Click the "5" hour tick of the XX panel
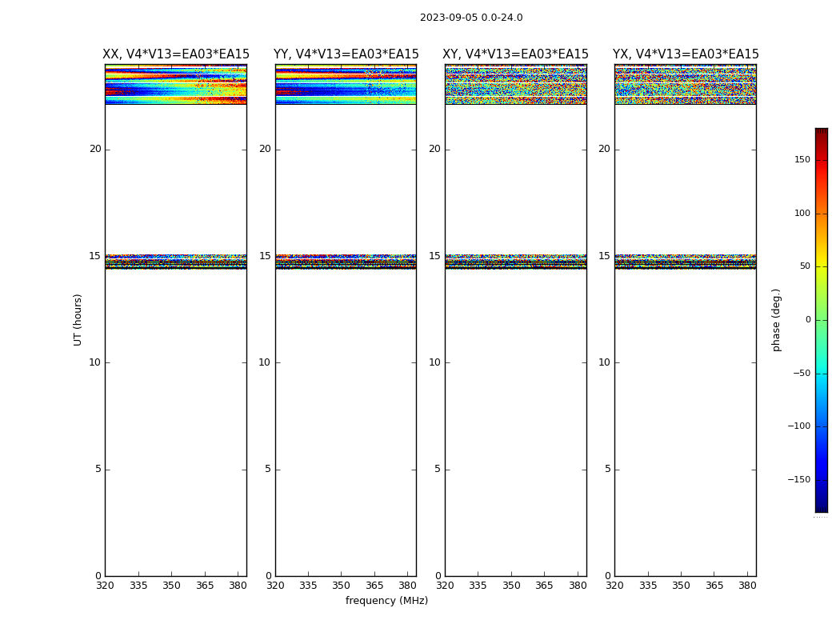 coord(98,469)
